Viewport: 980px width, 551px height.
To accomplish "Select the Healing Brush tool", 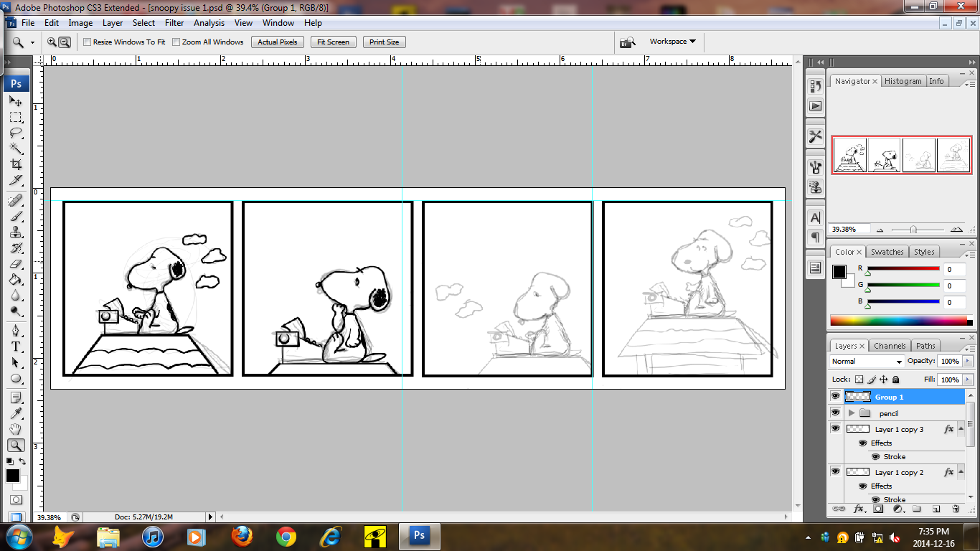I will 16,200.
